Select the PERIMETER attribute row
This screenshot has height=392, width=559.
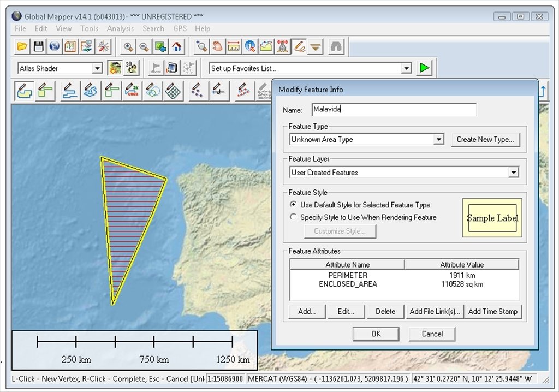(405, 275)
